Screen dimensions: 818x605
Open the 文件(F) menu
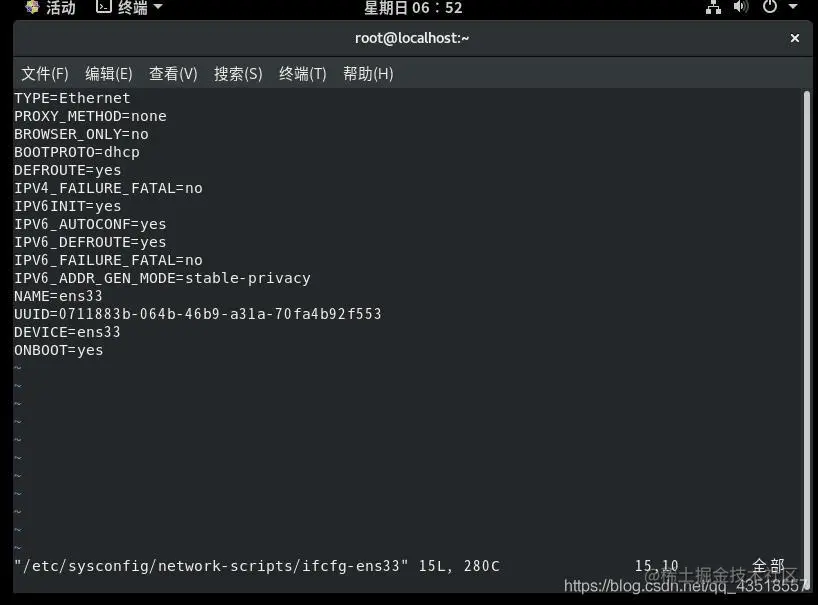(45, 74)
